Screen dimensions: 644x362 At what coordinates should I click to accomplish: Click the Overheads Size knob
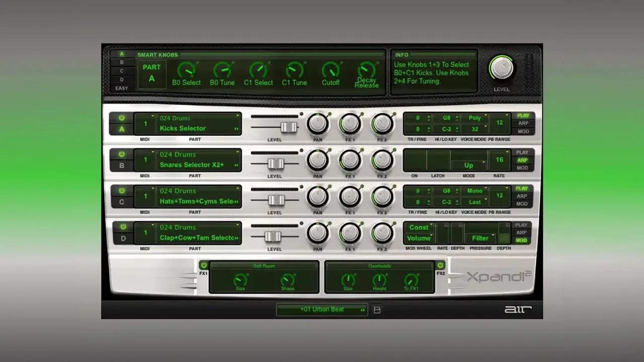[348, 280]
